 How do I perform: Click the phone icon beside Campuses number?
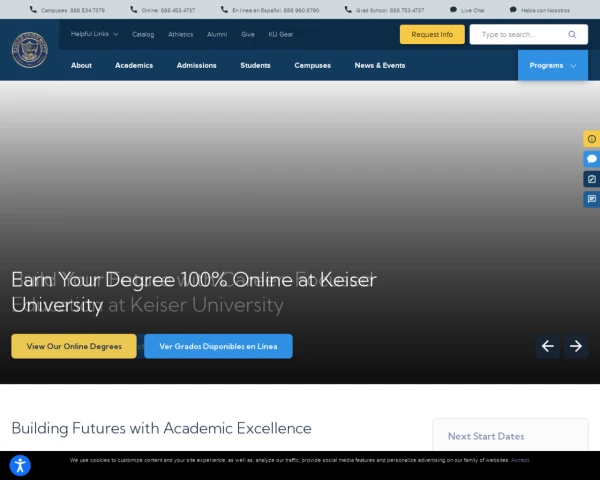33,10
